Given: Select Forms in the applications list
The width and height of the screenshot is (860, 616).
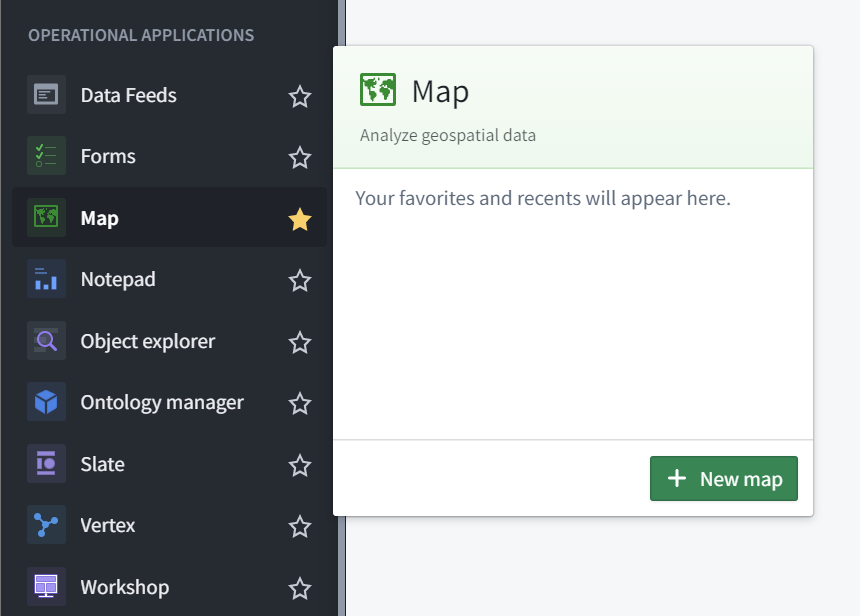Looking at the screenshot, I should 169,156.
